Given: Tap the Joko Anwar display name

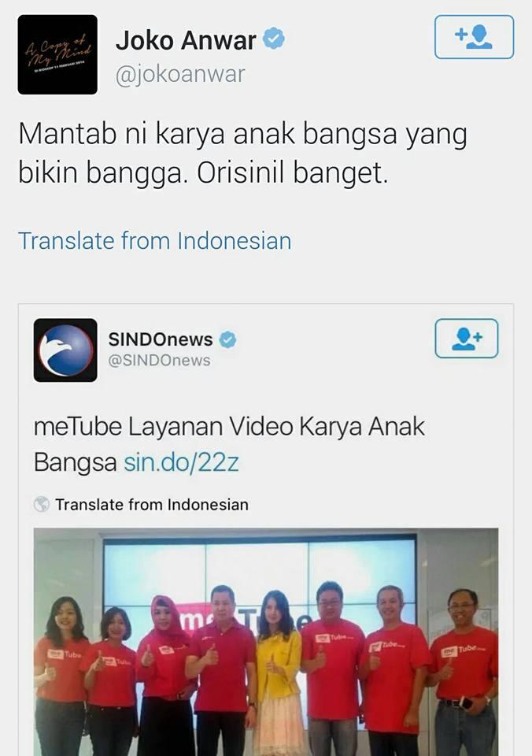Looking at the screenshot, I should [186, 40].
